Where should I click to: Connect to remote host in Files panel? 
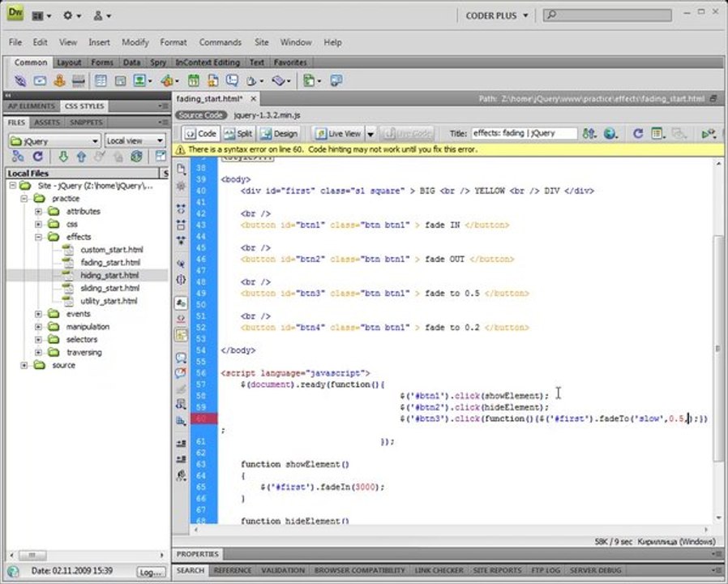[x=18, y=157]
